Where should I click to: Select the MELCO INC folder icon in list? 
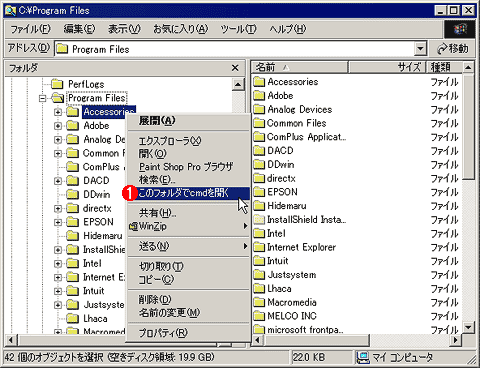259,316
